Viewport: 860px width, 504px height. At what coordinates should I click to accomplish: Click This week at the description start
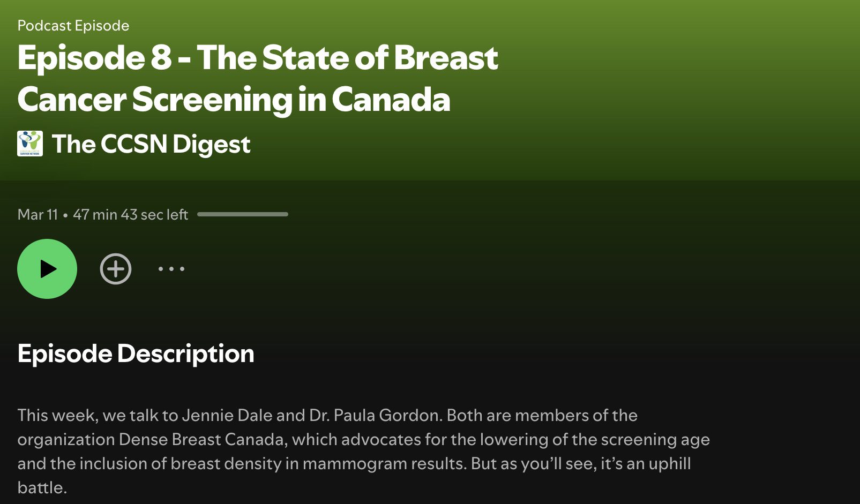(57, 416)
